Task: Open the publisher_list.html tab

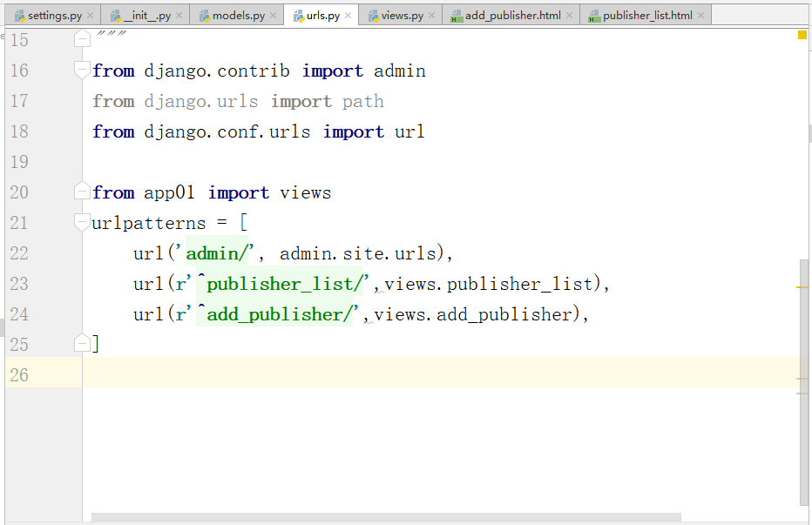Action: (x=647, y=16)
